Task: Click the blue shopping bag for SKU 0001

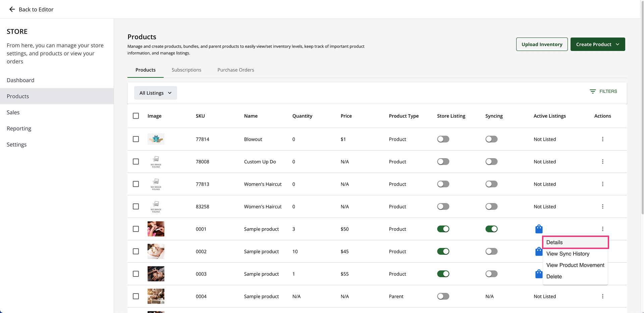Action: coord(539,229)
